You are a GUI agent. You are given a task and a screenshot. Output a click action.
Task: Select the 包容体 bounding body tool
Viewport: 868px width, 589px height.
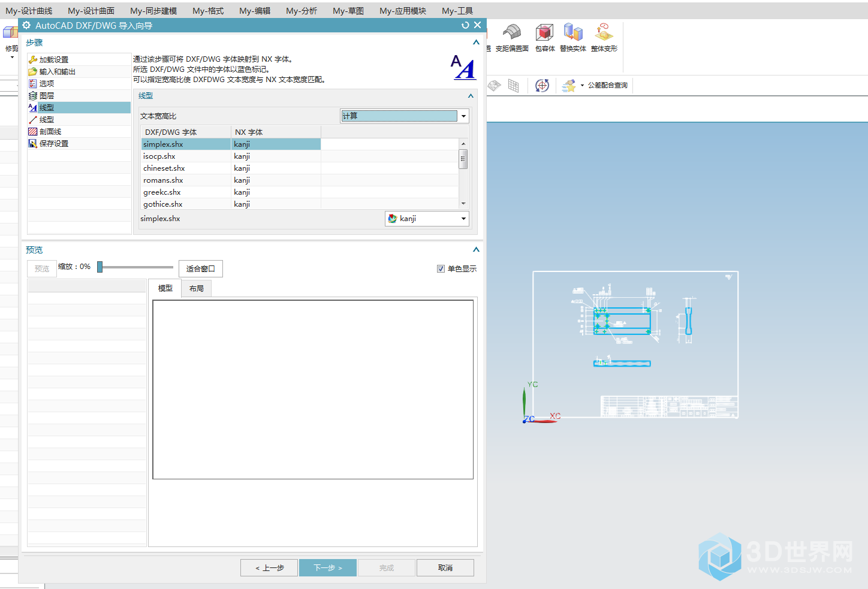(x=545, y=38)
